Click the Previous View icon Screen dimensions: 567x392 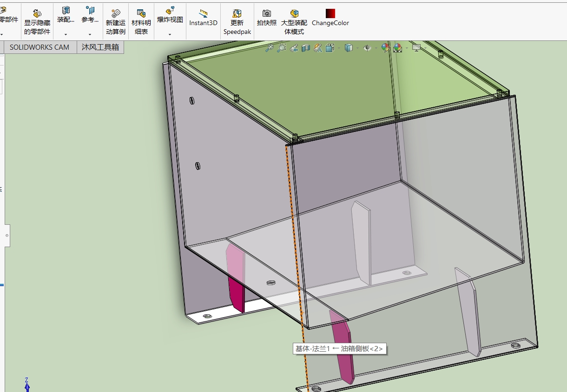tap(294, 47)
